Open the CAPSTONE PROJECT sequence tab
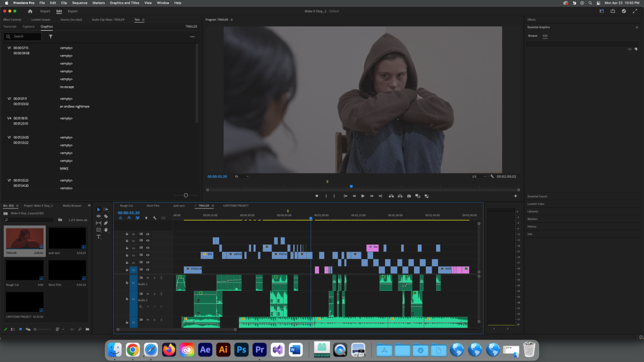 pyautogui.click(x=236, y=206)
